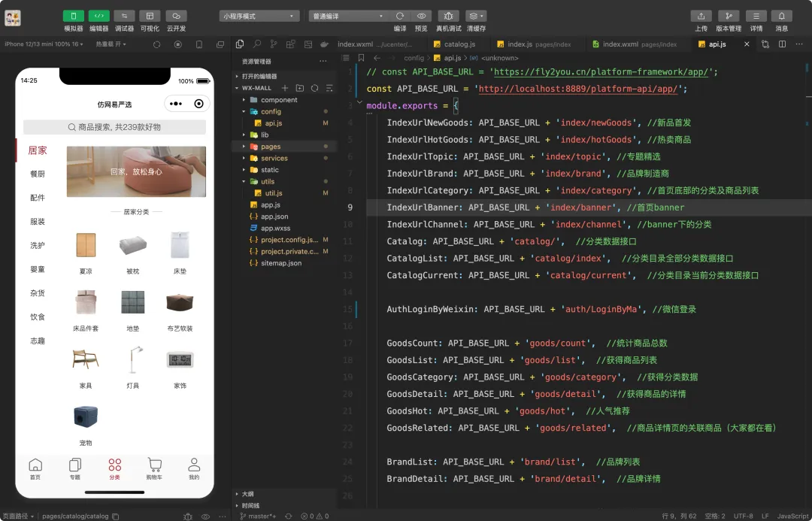Switch to the index.wxml ucenter tab
Image resolution: width=812 pixels, height=521 pixels.
tap(375, 44)
